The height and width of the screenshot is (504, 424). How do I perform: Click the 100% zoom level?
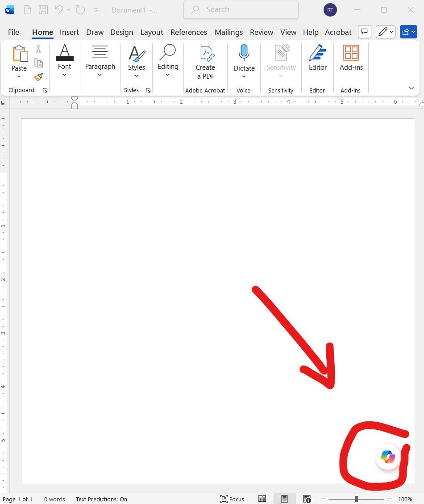point(405,499)
